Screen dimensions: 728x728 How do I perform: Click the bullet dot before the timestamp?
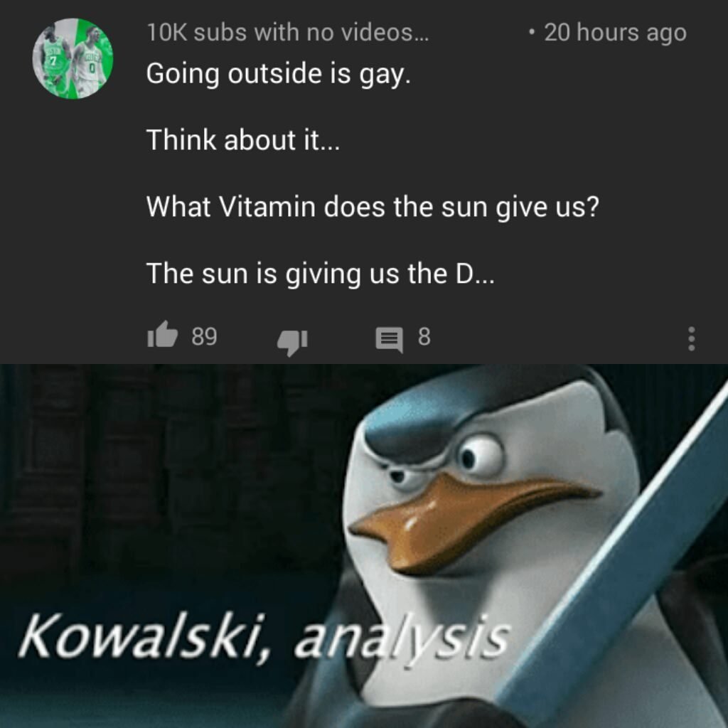532,33
